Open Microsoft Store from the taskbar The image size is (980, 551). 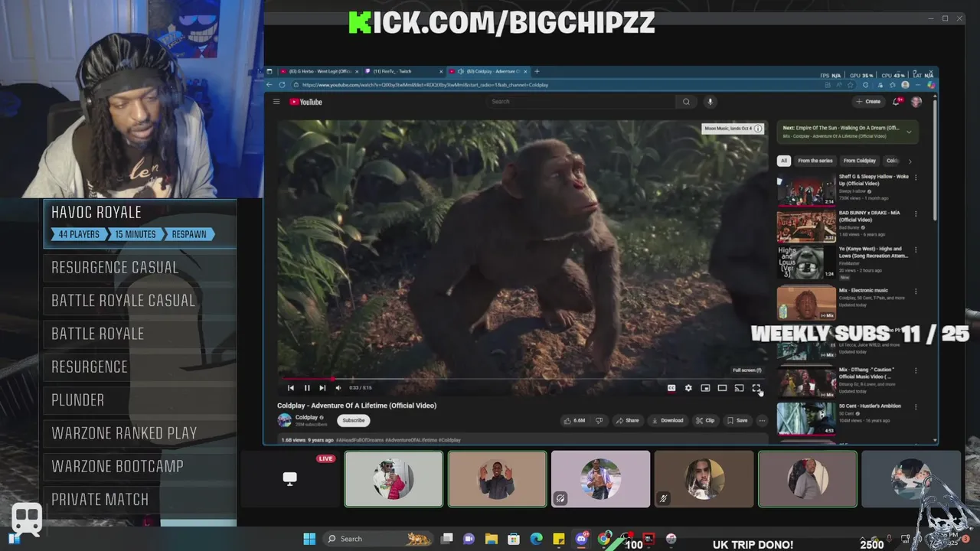514,539
